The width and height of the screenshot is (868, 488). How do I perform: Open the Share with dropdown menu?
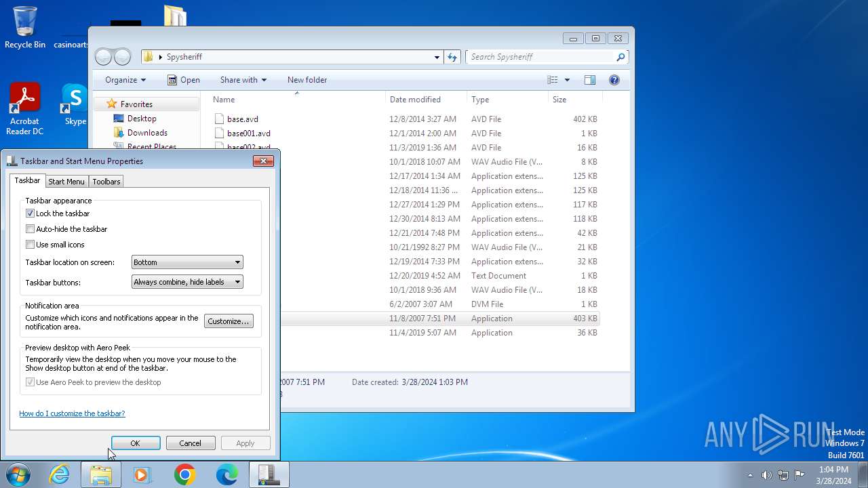tap(243, 80)
